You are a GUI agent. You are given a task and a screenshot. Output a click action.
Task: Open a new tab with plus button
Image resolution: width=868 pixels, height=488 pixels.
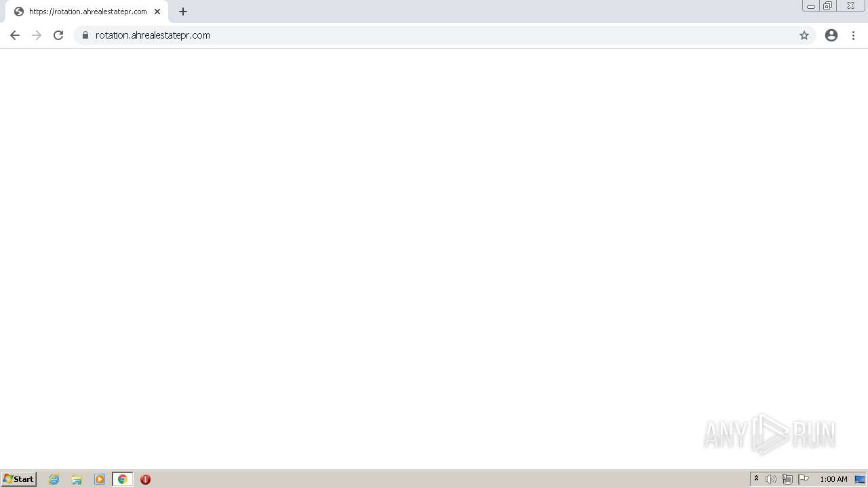[x=183, y=12]
